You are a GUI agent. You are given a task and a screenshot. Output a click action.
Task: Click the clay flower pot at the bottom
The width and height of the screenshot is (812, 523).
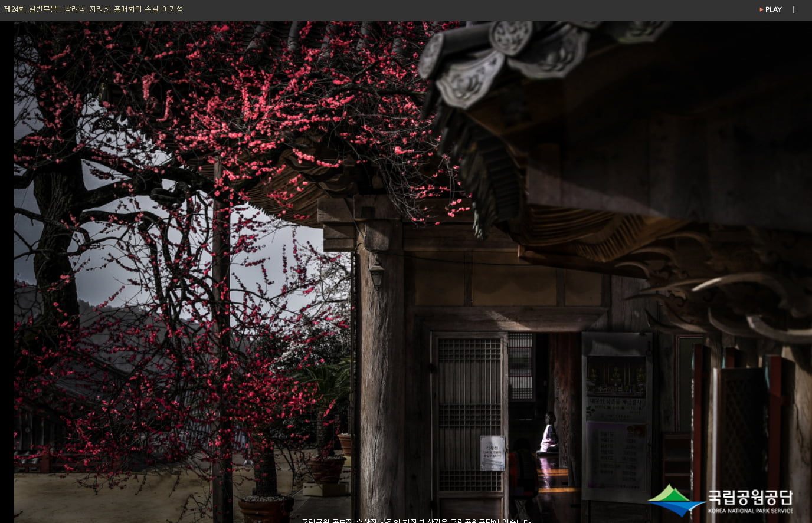pos(266,508)
